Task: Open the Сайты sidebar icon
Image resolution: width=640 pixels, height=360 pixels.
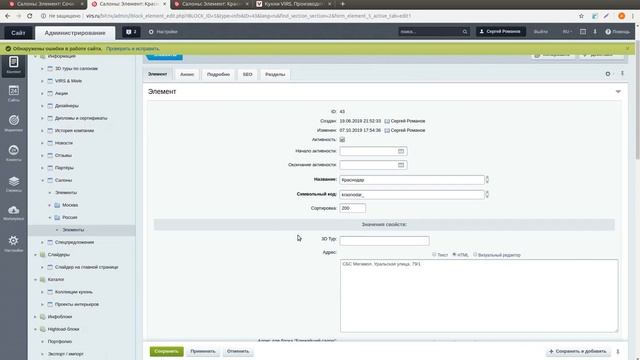Action: (13, 93)
